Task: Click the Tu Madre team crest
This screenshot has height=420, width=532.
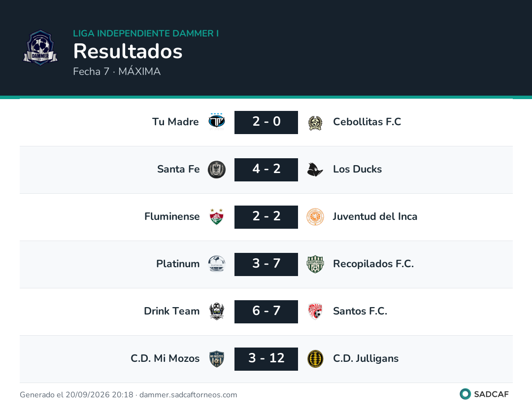Action: coord(216,122)
